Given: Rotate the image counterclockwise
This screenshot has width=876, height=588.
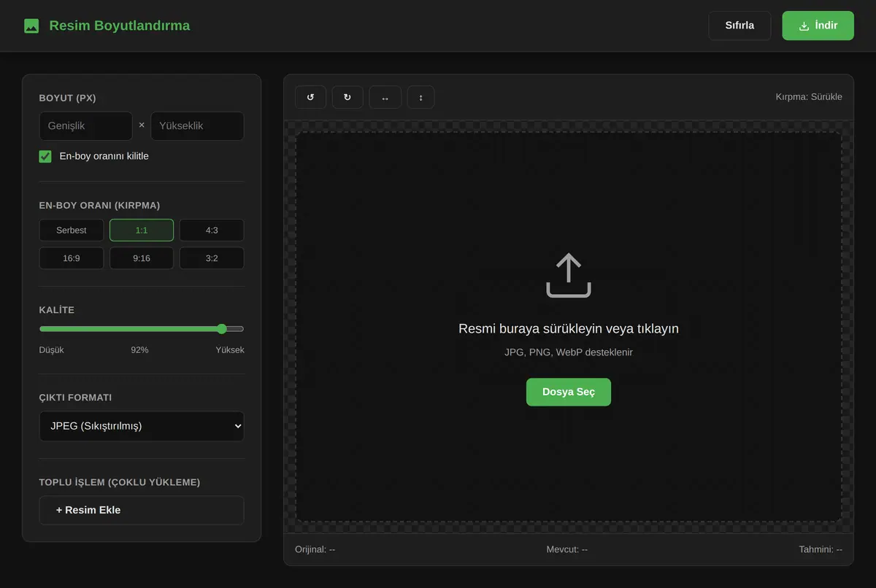Looking at the screenshot, I should click(310, 97).
